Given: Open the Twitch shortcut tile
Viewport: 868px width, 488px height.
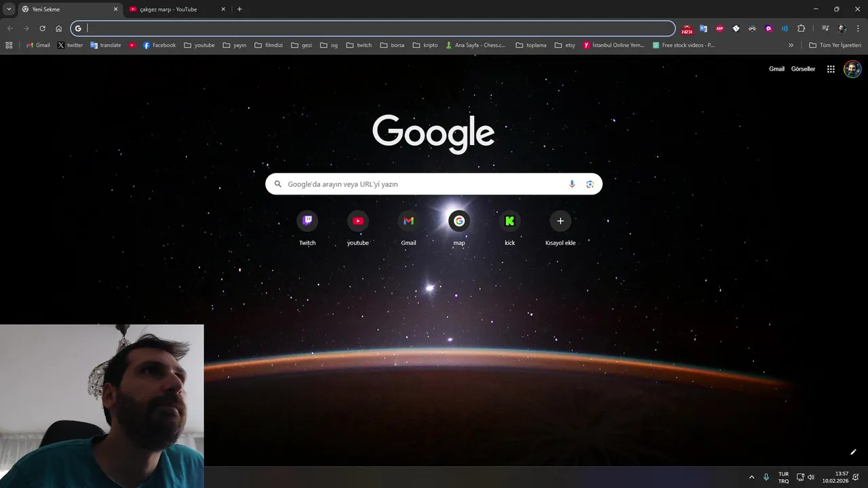Looking at the screenshot, I should pos(307,228).
